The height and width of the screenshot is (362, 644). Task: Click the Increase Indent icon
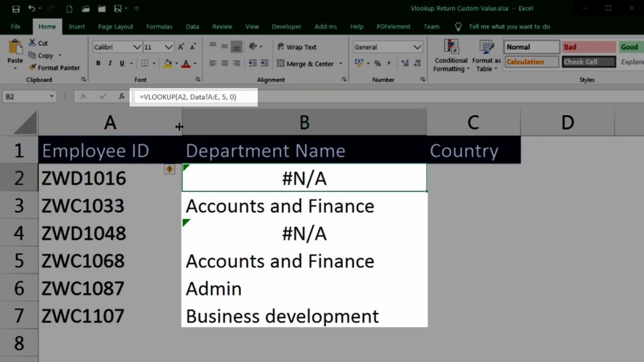coord(264,64)
